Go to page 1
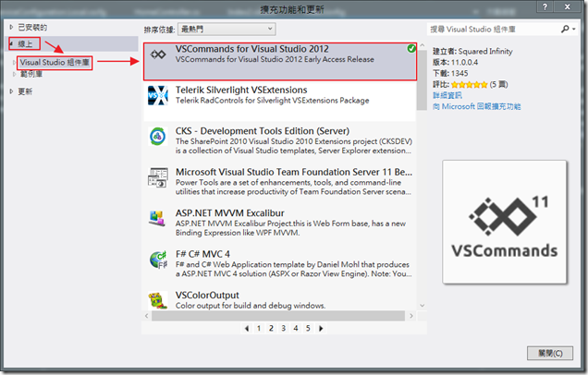The image size is (588, 375). pos(259,329)
